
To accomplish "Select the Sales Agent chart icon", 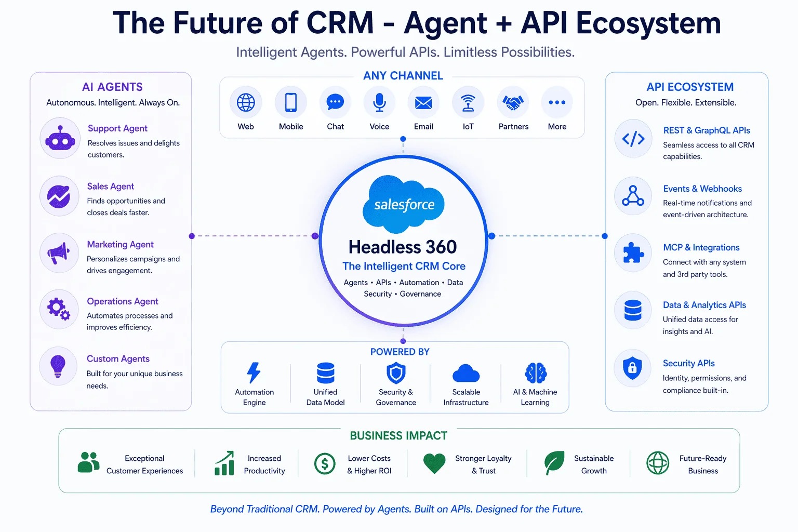I will click(x=59, y=196).
